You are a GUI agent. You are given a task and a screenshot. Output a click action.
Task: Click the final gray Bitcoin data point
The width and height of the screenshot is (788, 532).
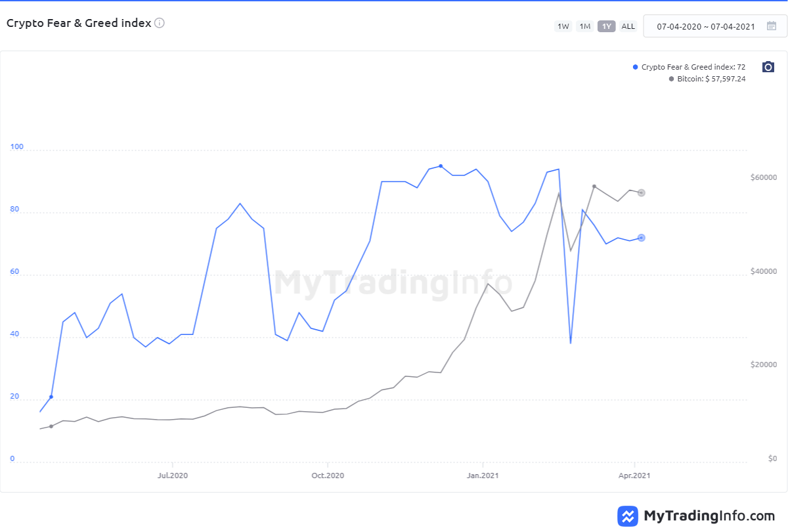point(642,193)
